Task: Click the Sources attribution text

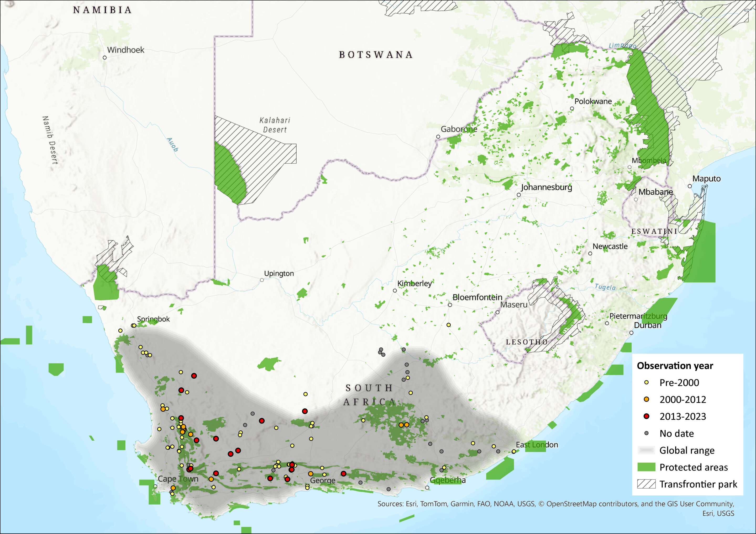Action: (x=555, y=504)
